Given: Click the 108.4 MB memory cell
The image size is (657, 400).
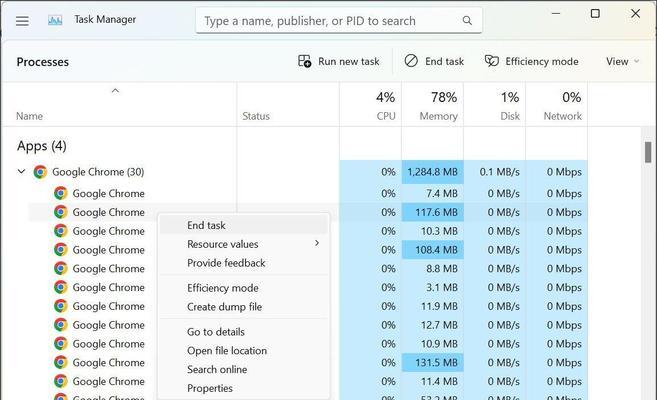Looking at the screenshot, I should tap(432, 250).
